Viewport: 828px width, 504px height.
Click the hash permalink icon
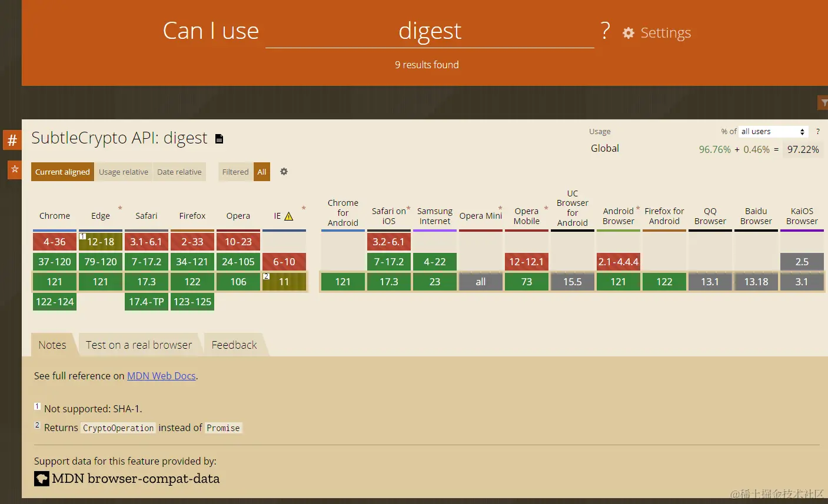(12, 141)
